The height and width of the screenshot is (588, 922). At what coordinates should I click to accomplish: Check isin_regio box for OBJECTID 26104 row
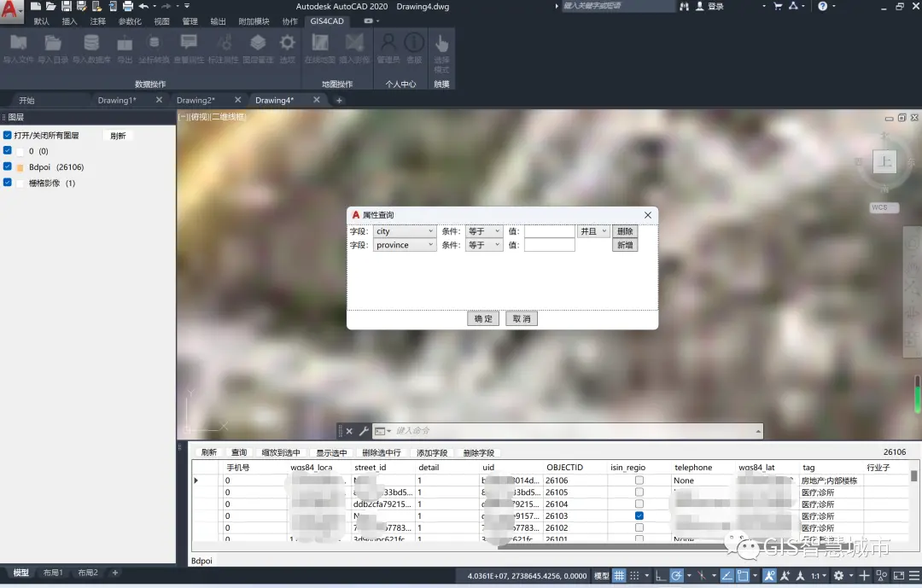pos(639,504)
